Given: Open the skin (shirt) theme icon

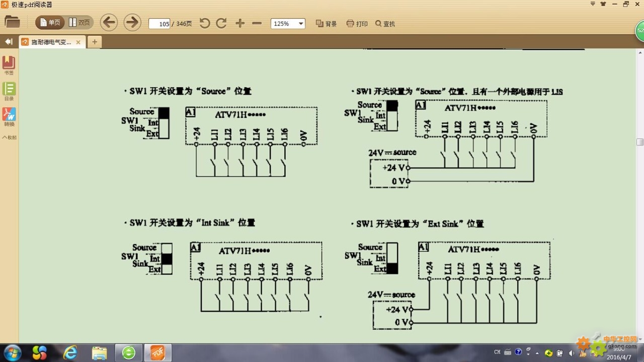Looking at the screenshot, I should pos(604,4).
